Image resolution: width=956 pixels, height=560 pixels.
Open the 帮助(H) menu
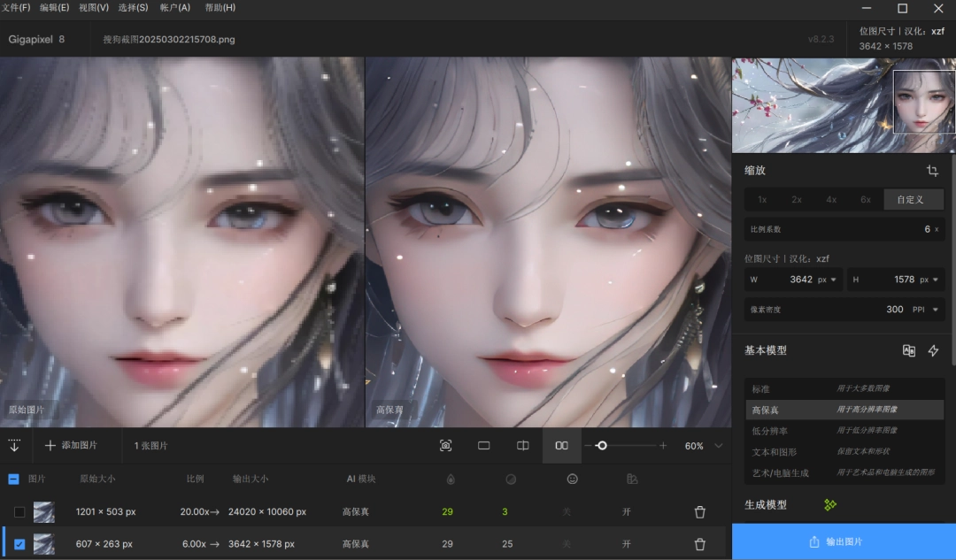220,7
